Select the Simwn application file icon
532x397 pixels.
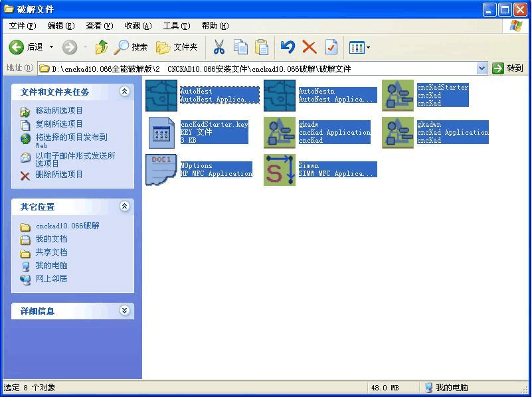280,170
